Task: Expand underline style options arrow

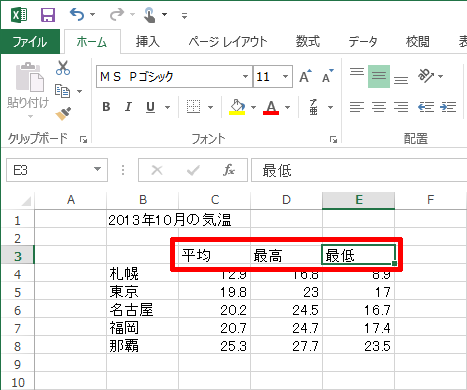Action: point(168,107)
